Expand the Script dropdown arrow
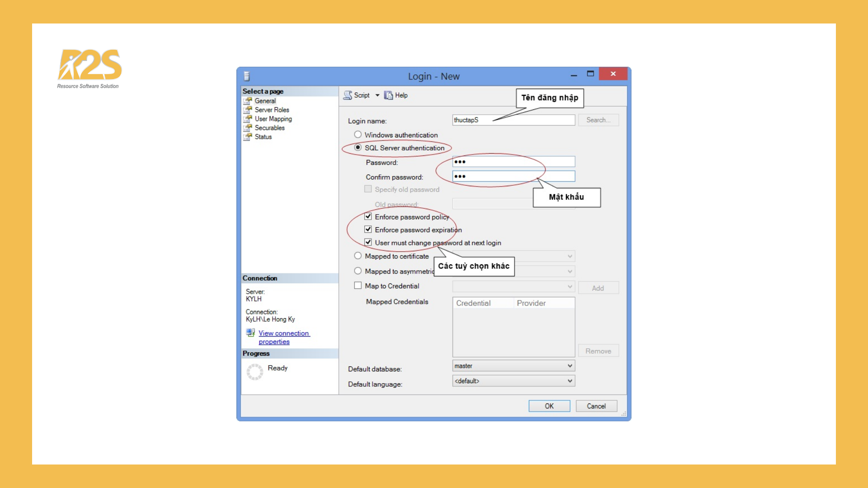Screen dimensions: 868x488 click(378, 95)
